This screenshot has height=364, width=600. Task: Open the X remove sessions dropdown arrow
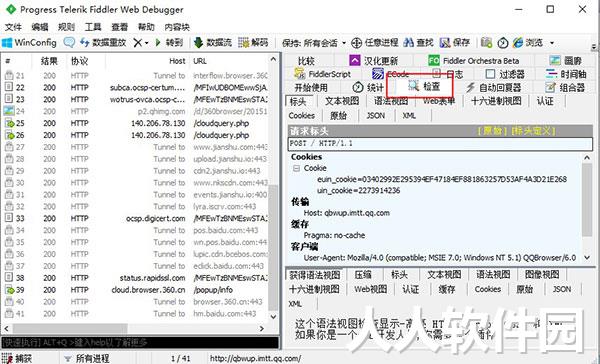coord(147,43)
